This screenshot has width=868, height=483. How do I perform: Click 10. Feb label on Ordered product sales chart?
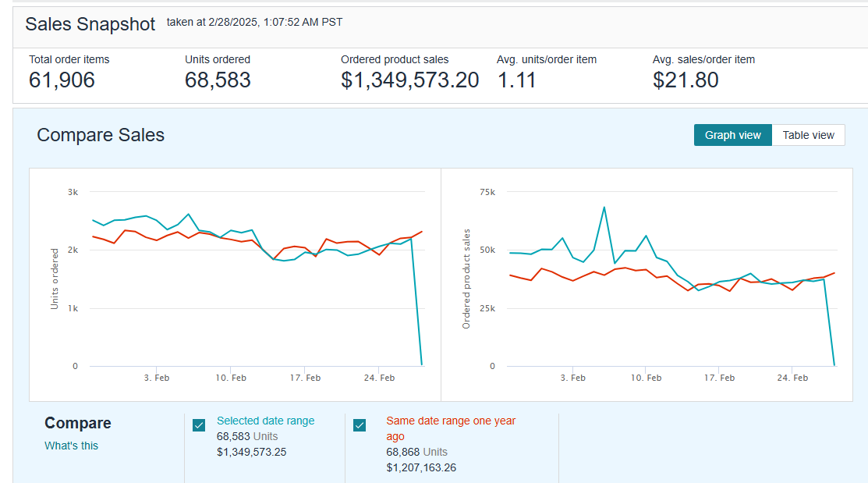pos(646,378)
